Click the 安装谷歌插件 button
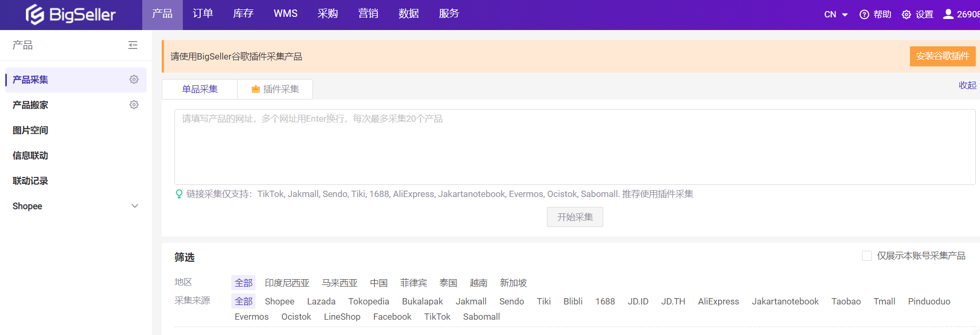The height and width of the screenshot is (335, 980). click(943, 56)
